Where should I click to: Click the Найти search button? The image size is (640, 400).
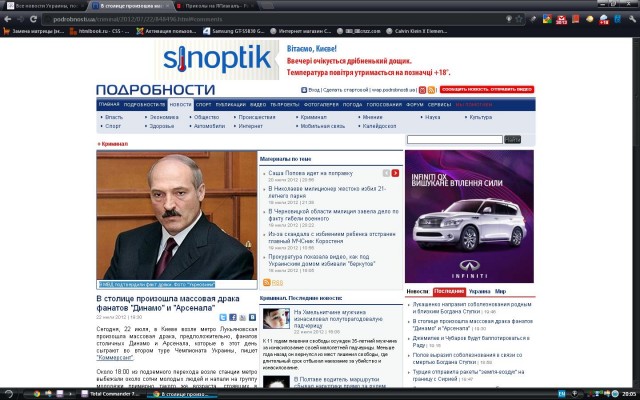coord(512,140)
